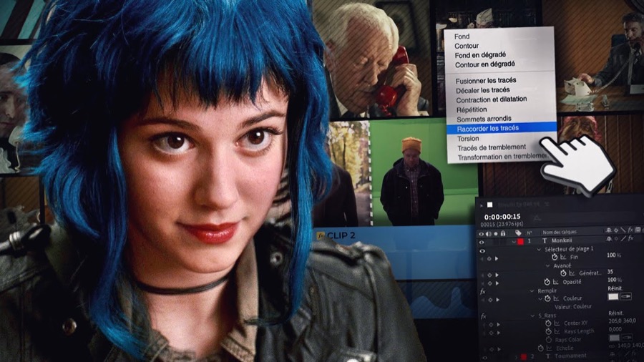This screenshot has height=362, width=644.
Task: Click the timecode 0:00:00:15
Action: pyautogui.click(x=502, y=217)
